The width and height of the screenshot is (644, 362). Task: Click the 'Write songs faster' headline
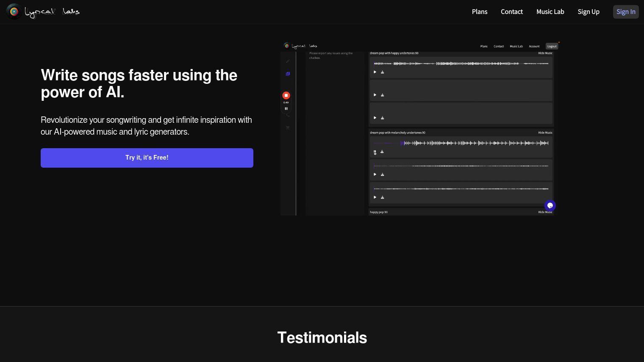coord(139,84)
